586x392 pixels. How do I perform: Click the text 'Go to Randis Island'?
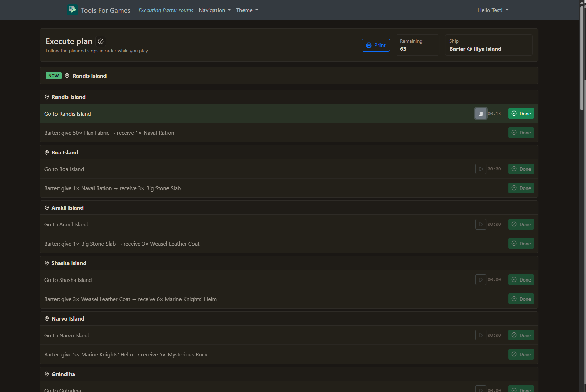[67, 114]
